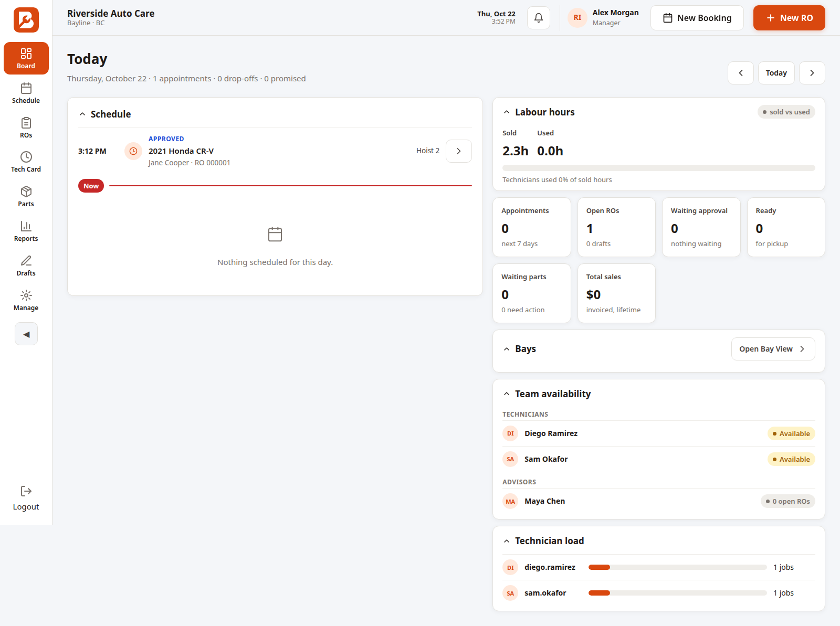
Task: Click Alex Morgan's RI avatar
Action: (x=577, y=18)
